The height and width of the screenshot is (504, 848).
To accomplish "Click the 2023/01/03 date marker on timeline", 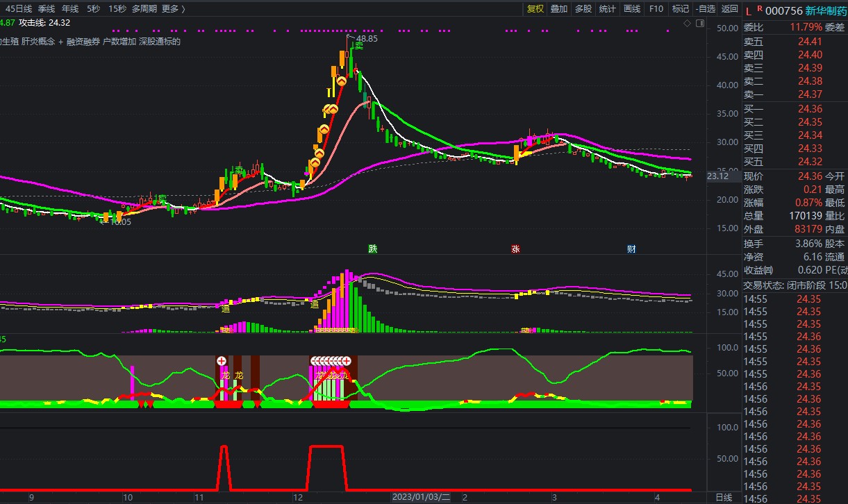I will click(421, 497).
